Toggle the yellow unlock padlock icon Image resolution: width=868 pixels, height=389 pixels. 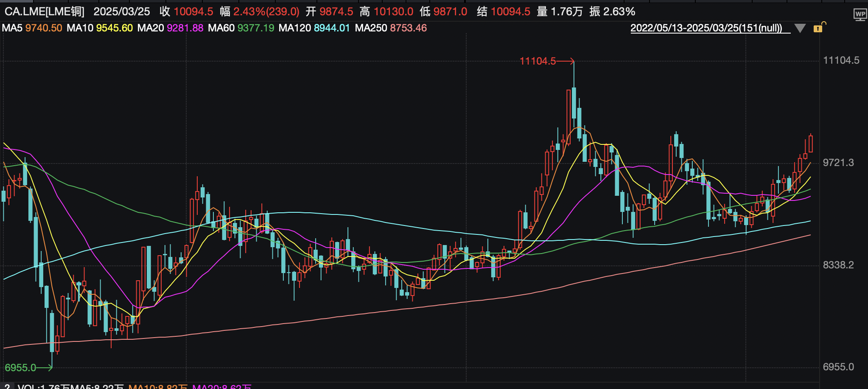point(818,28)
